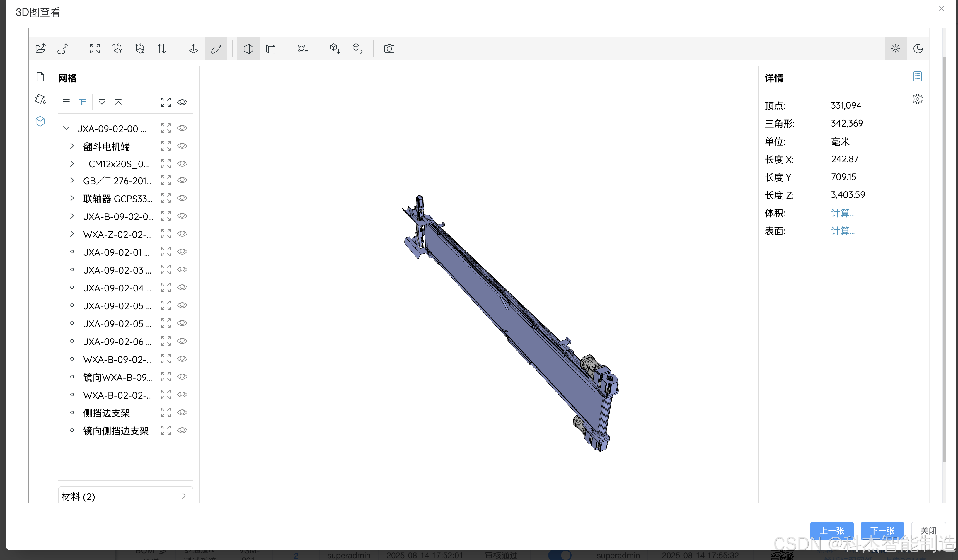Take a screenshot with the camera icon
Image resolution: width=958 pixels, height=560 pixels.
pos(389,48)
